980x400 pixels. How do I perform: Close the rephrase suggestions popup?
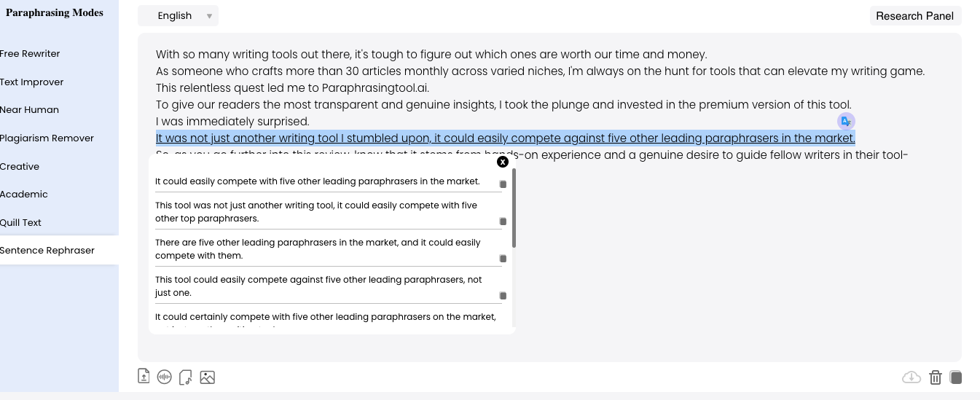point(502,162)
